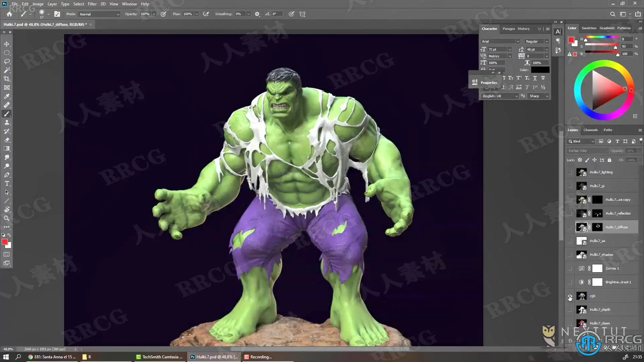This screenshot has width=644, height=362.
Task: Open the Arial font family dropdown
Action: tap(500, 41)
